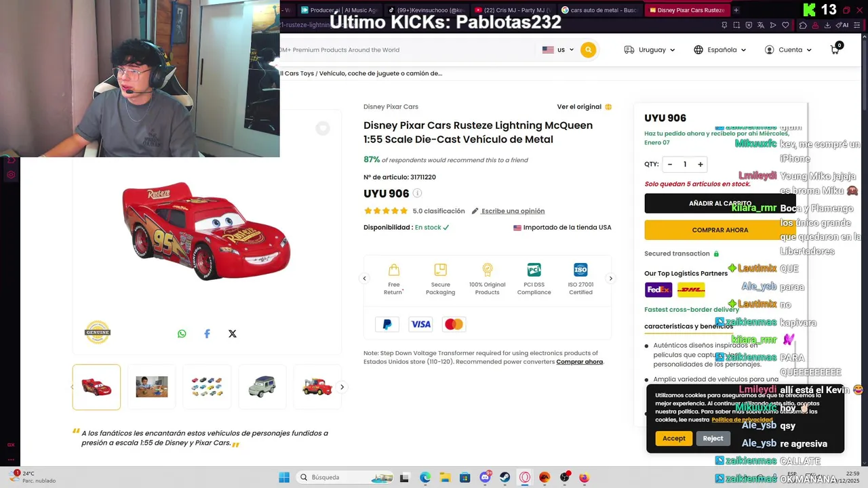Open the shopping cart icon
This screenshot has width=868, height=488.
click(835, 49)
